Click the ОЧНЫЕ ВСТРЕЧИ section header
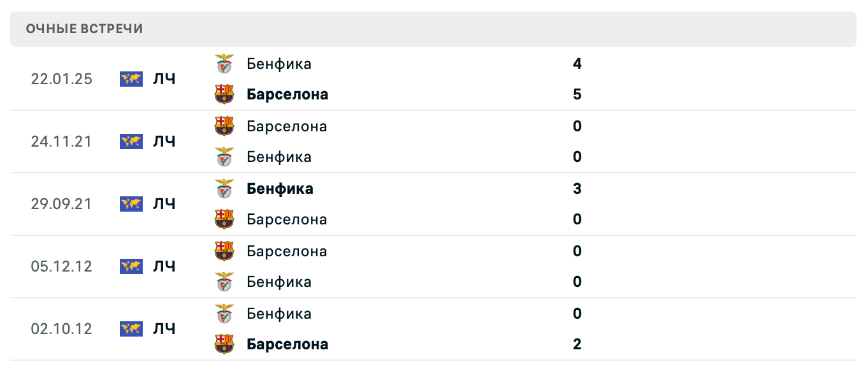 tap(83, 28)
